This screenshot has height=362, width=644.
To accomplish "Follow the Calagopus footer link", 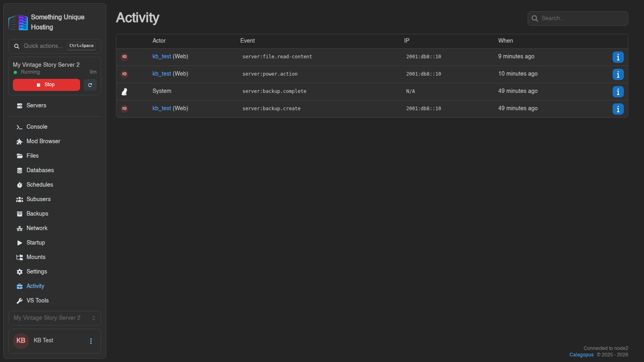I will (581, 355).
